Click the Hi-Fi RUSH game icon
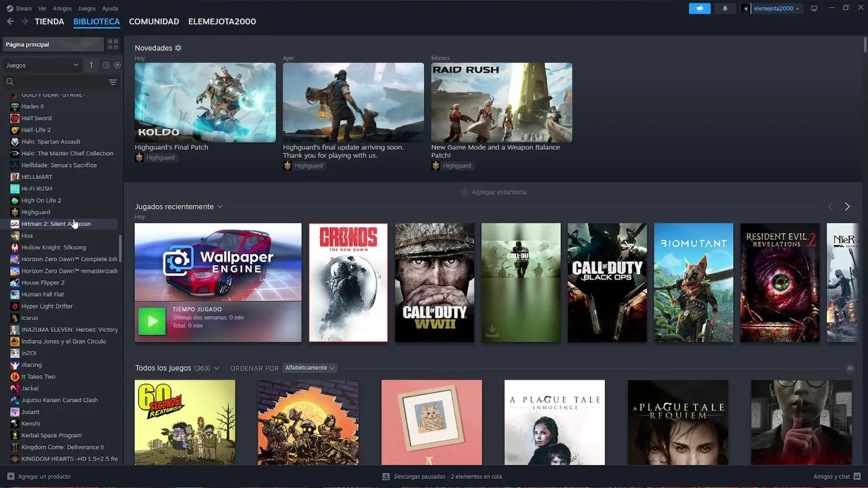 click(15, 188)
